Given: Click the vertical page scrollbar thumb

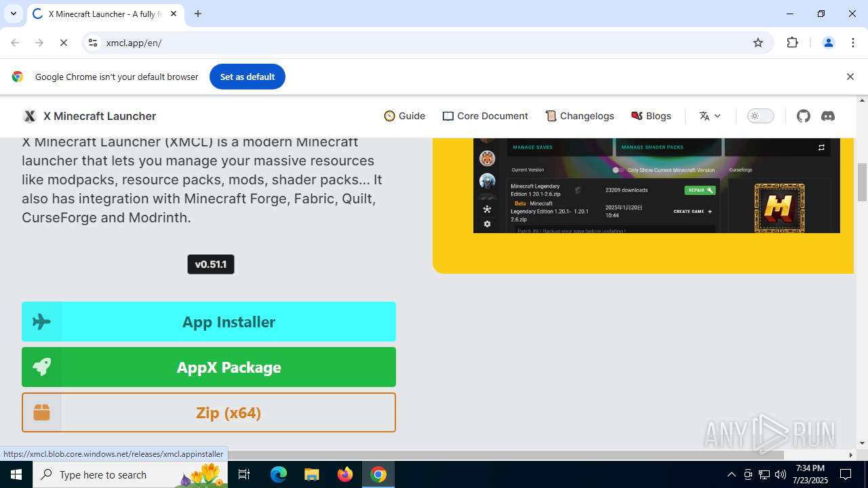Looking at the screenshot, I should [x=862, y=182].
